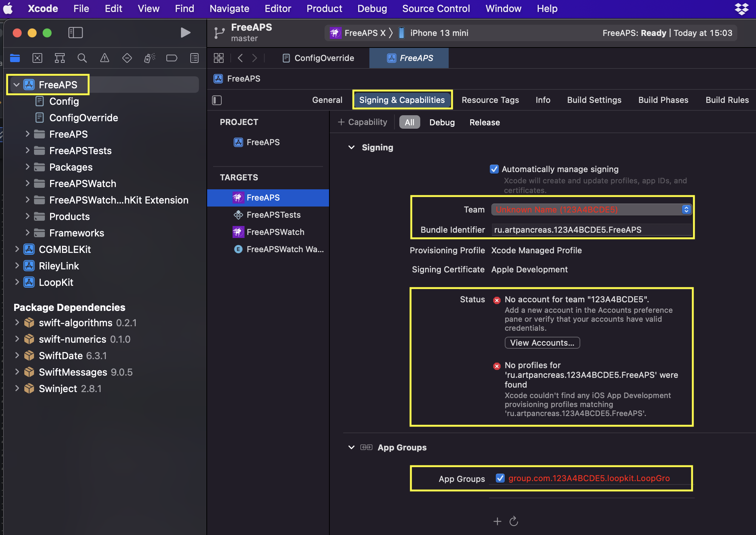Open the Test navigator diamond icon
The height and width of the screenshot is (535, 756).
(127, 58)
